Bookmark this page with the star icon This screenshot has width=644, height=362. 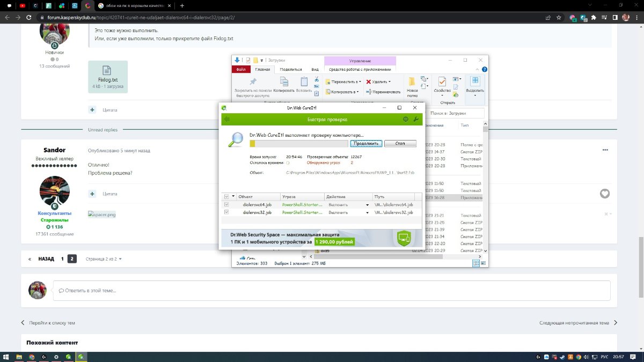[559, 17]
